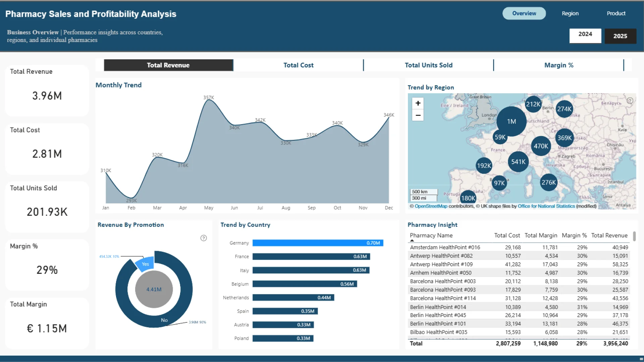Select the 1M bubble on the map

tap(511, 121)
